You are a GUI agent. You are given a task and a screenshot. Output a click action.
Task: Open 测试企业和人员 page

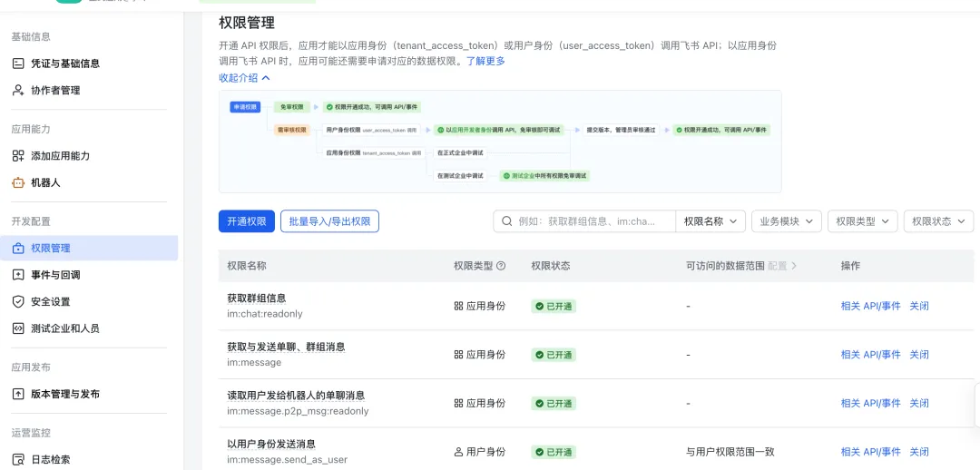click(x=89, y=328)
